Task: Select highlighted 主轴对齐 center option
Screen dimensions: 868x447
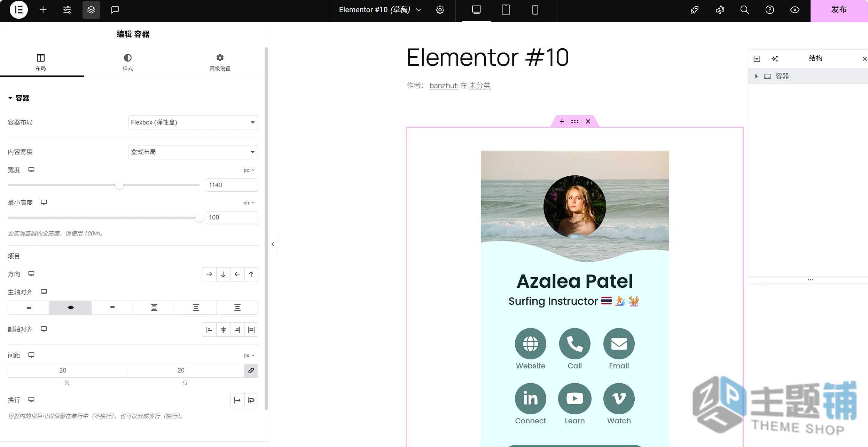Action: [71, 308]
